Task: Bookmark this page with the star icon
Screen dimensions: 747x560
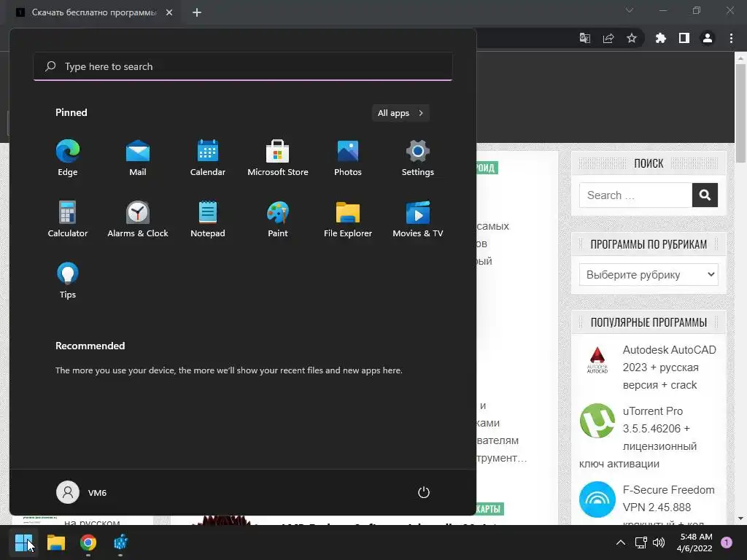Action: click(632, 38)
